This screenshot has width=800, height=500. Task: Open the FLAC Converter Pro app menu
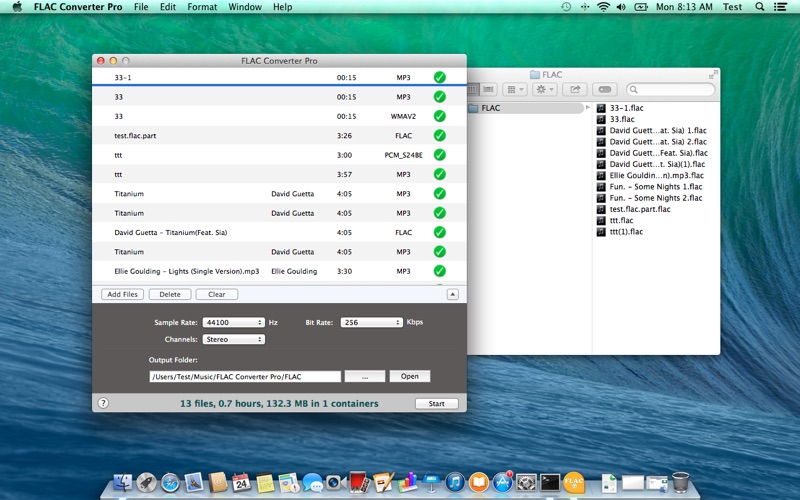78,7
